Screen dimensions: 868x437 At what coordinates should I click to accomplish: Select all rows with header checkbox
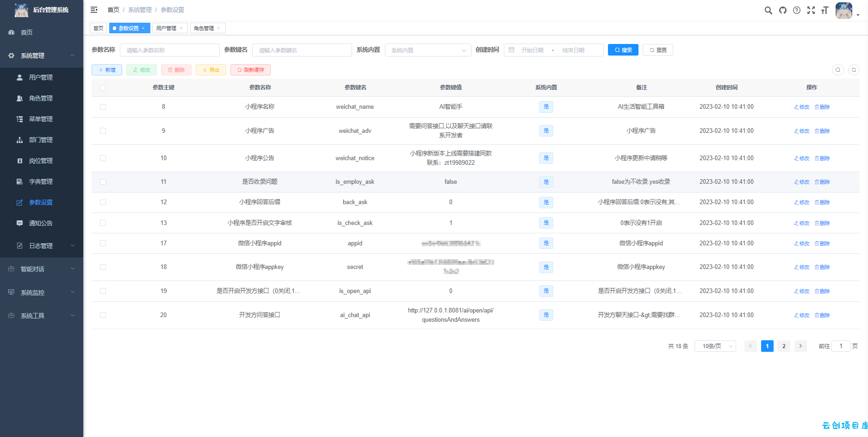click(x=103, y=87)
